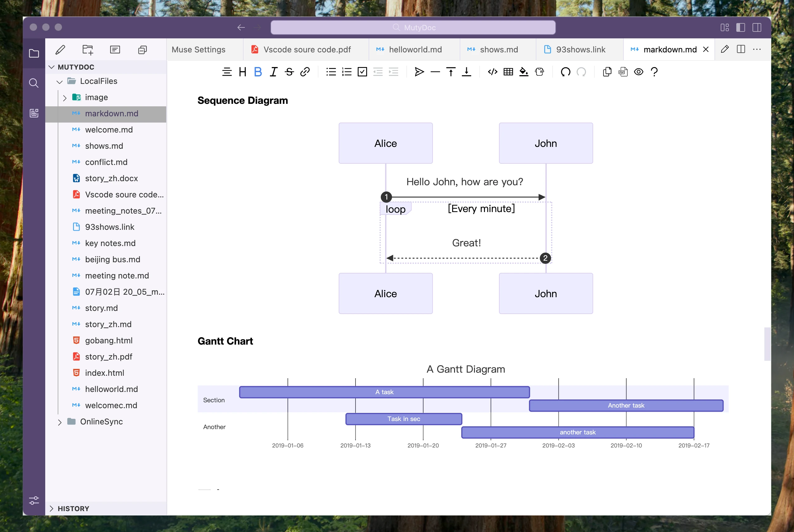Switch to the helloworld.md tab
This screenshot has height=532, width=794.
415,50
